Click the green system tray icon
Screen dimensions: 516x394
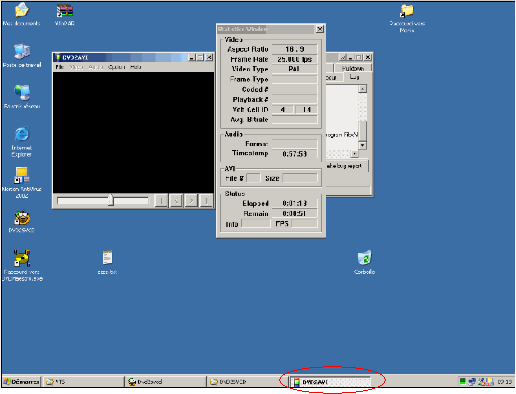[463, 381]
